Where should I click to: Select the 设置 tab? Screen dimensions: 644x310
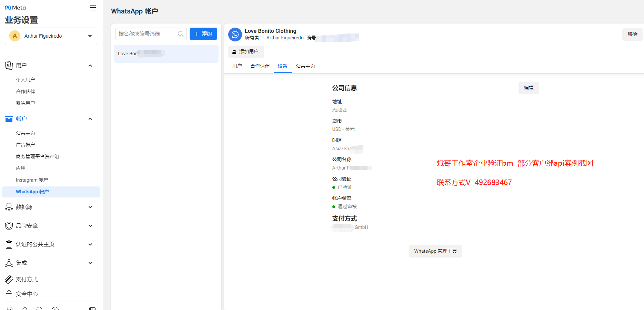(x=283, y=66)
